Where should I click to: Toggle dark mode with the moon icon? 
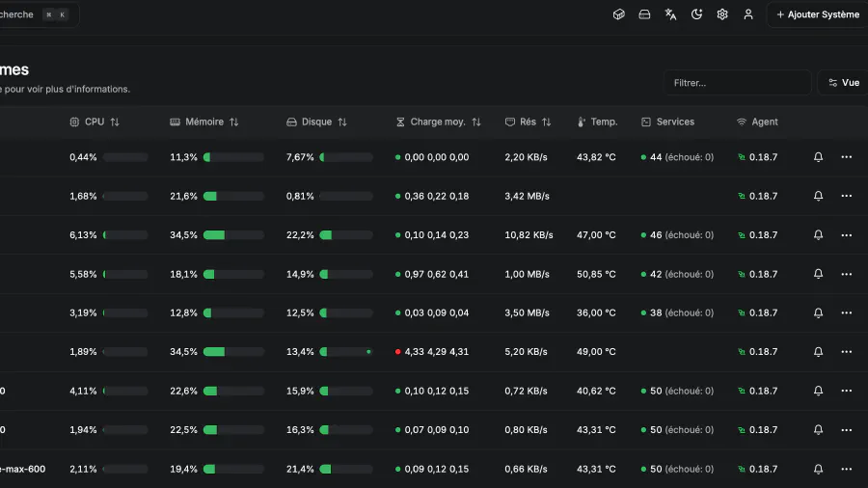(x=697, y=14)
